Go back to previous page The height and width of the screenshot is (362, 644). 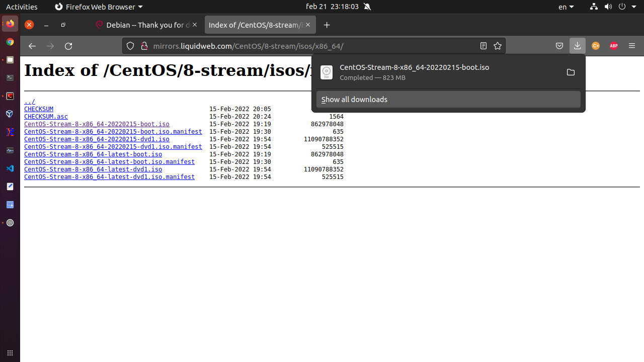[x=32, y=46]
